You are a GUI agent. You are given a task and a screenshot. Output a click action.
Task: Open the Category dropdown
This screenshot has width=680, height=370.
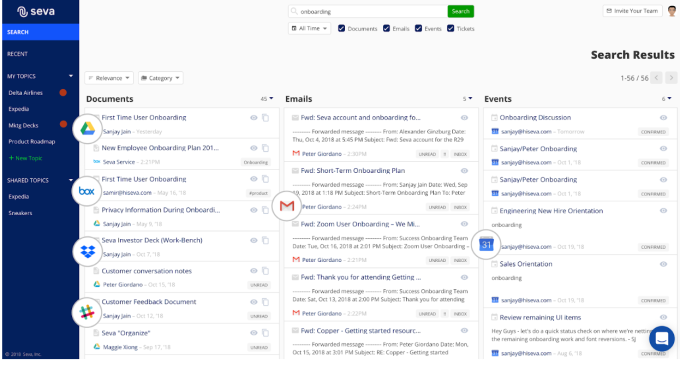pos(160,78)
